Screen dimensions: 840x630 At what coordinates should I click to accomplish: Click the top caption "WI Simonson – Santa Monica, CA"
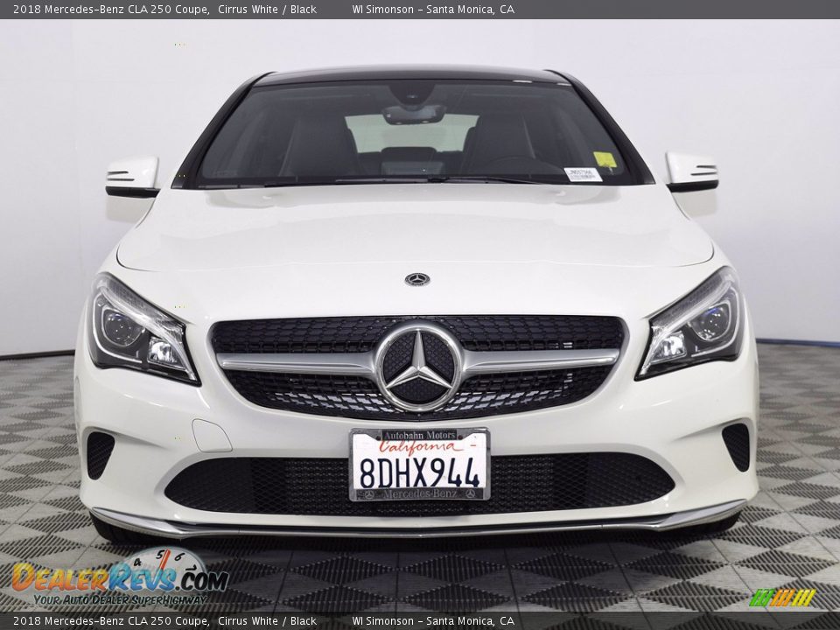click(x=433, y=9)
